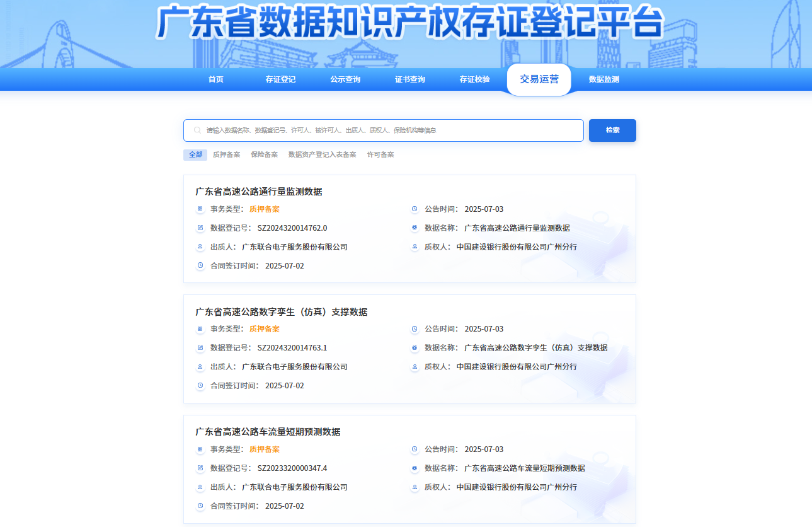Viewport: 812px width, 527px height.
Task: Open 存证登记 navigation item
Action: pos(280,79)
